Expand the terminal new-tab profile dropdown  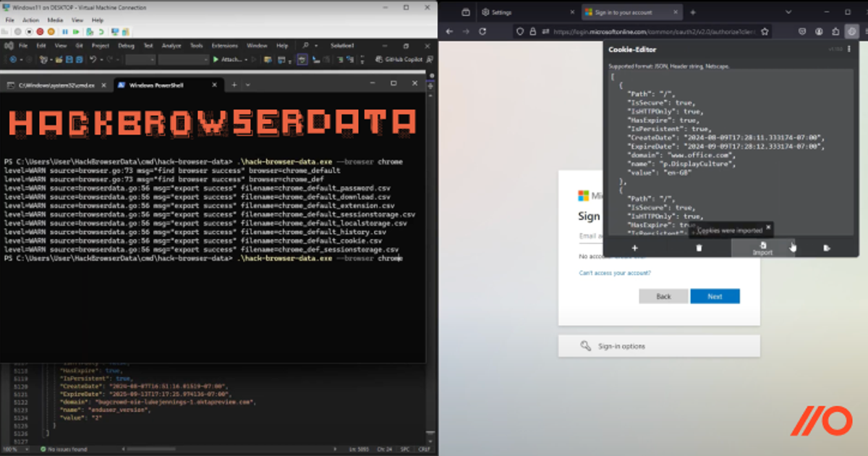(x=247, y=85)
